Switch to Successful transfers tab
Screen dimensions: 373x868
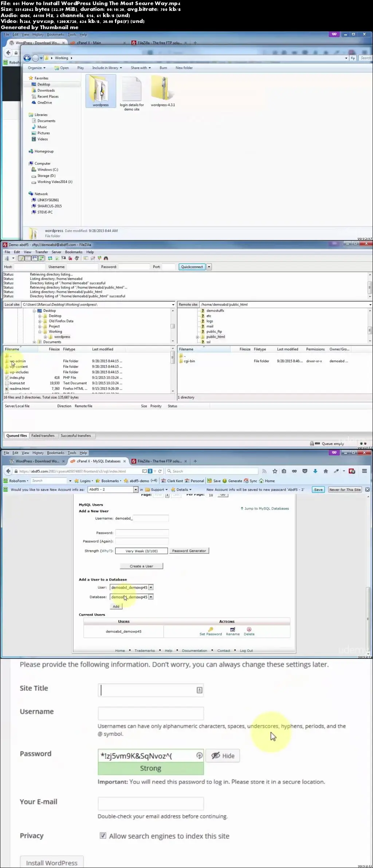(76, 435)
